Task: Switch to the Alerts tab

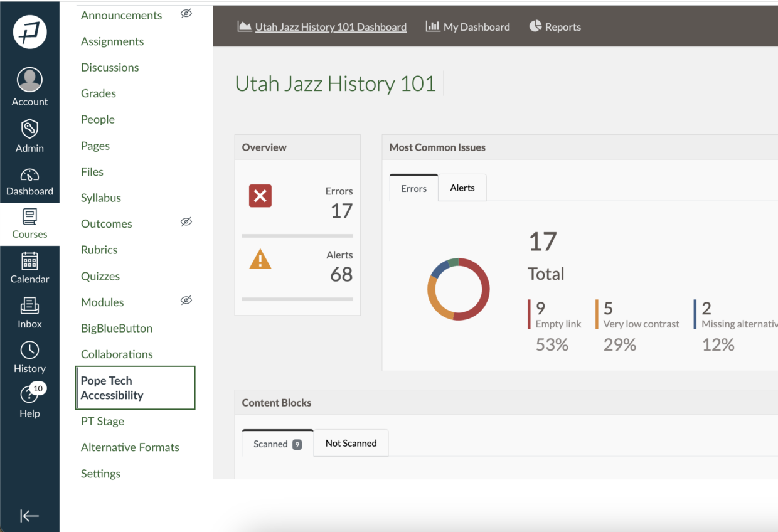Action: (462, 187)
